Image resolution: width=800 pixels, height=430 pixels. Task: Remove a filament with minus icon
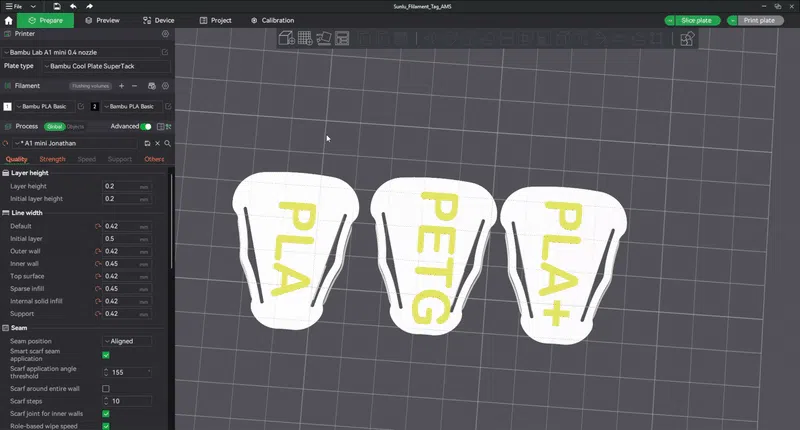(135, 86)
